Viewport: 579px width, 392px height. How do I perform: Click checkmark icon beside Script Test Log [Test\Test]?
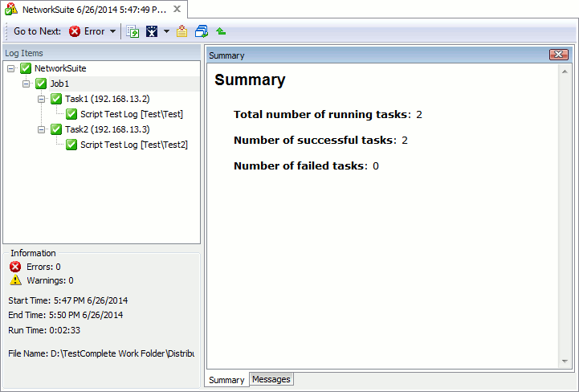click(x=71, y=115)
